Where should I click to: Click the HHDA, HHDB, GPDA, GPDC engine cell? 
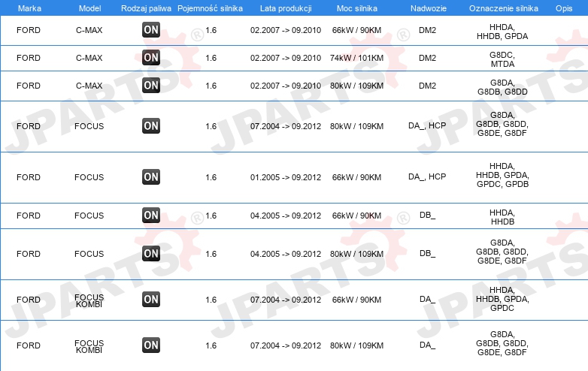click(x=502, y=299)
